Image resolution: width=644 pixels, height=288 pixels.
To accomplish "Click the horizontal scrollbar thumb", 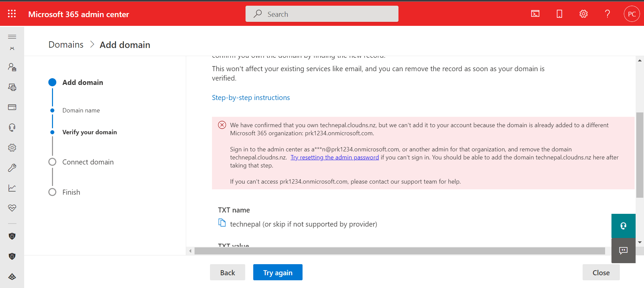I will pos(400,251).
